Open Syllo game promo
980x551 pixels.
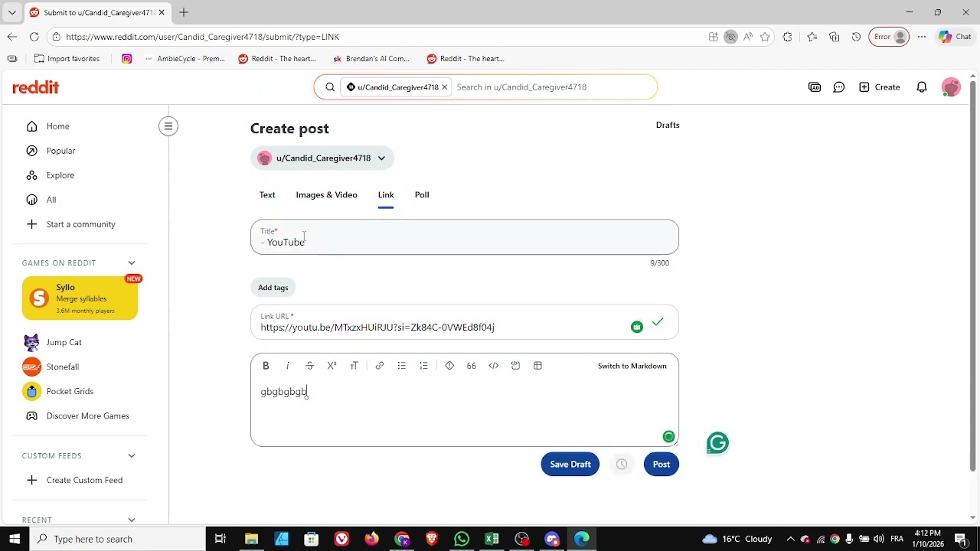pyautogui.click(x=80, y=298)
